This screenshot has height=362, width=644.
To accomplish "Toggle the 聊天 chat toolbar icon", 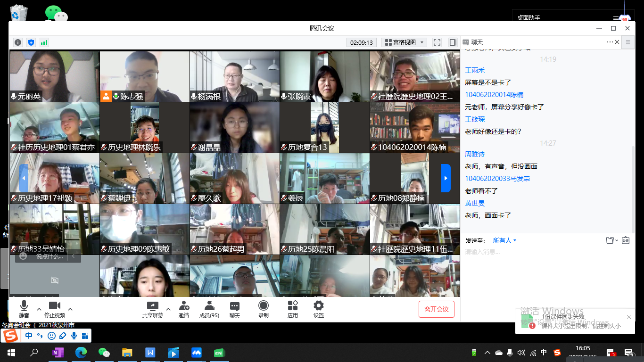I will [235, 309].
